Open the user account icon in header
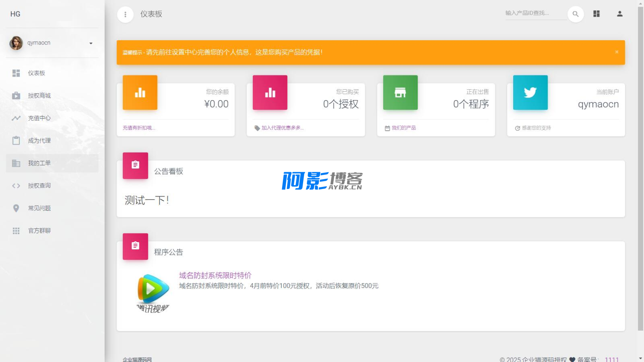 click(x=619, y=14)
